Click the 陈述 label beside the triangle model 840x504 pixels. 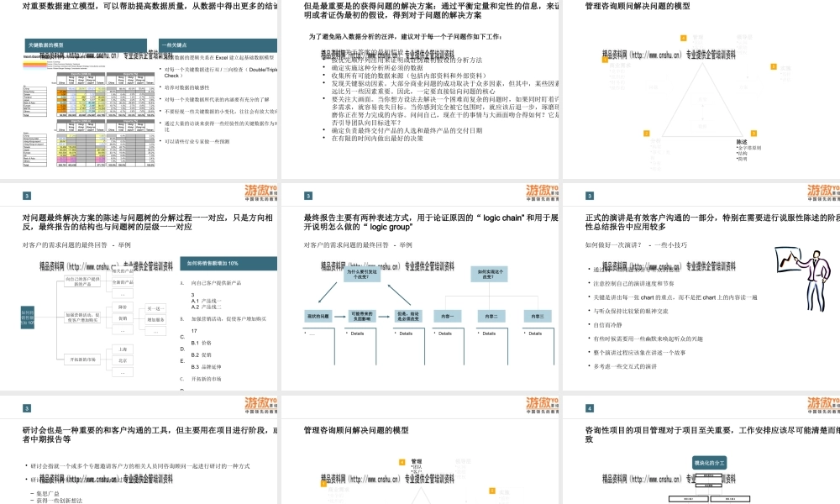(x=742, y=142)
